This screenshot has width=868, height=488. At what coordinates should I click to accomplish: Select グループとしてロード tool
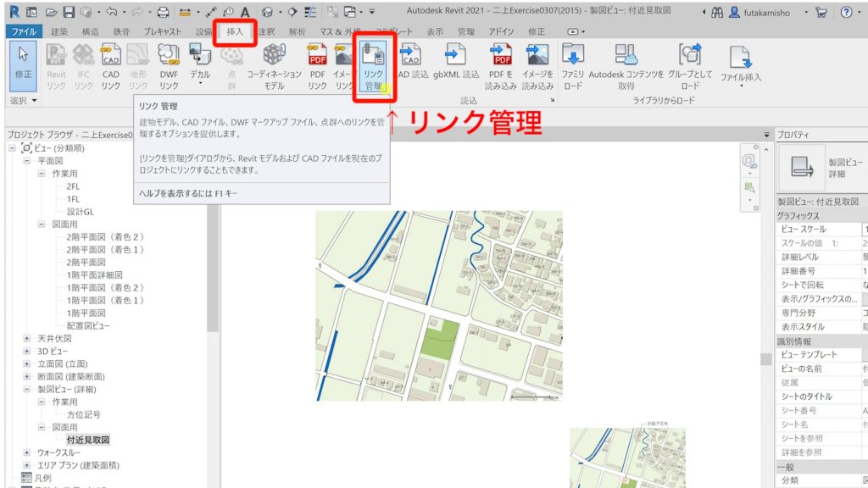pos(690,61)
